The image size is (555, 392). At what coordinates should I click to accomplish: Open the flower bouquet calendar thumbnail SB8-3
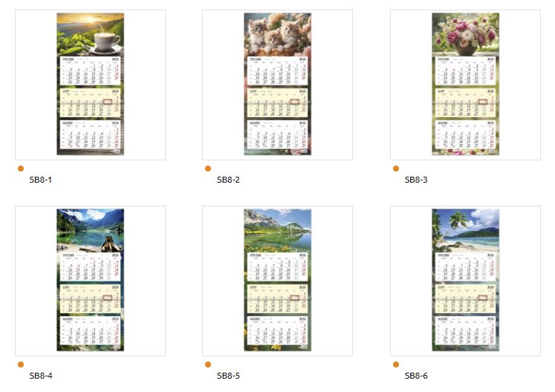pyautogui.click(x=465, y=84)
